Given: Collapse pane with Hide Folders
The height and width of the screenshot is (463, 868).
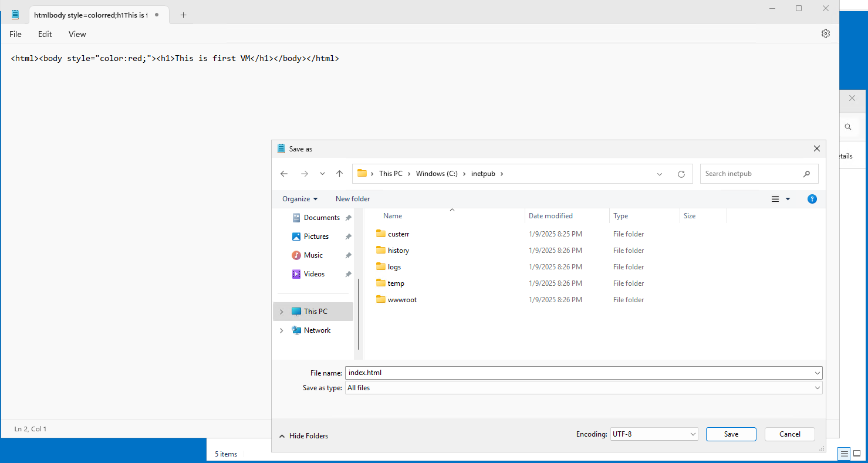Looking at the screenshot, I should pos(303,436).
